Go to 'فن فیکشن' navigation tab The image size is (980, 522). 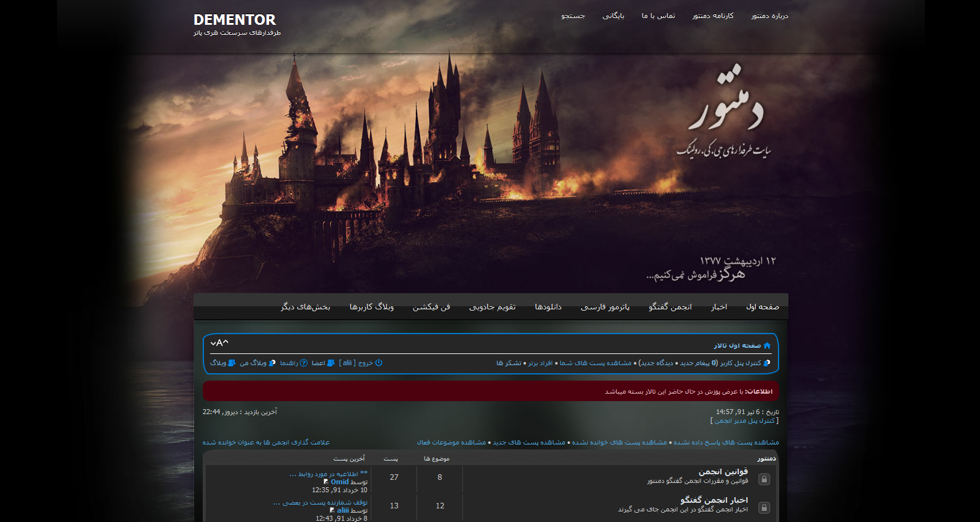(x=431, y=307)
